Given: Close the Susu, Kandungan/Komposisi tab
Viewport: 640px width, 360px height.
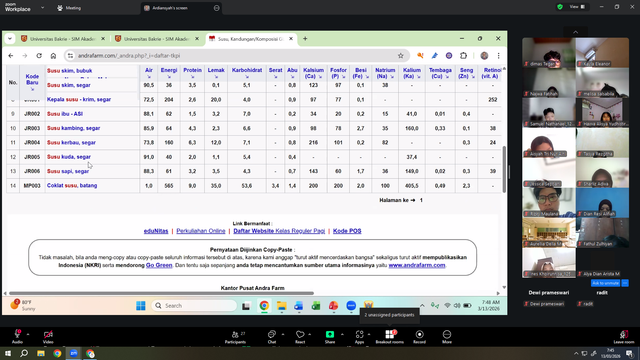Looking at the screenshot, I should 291,39.
